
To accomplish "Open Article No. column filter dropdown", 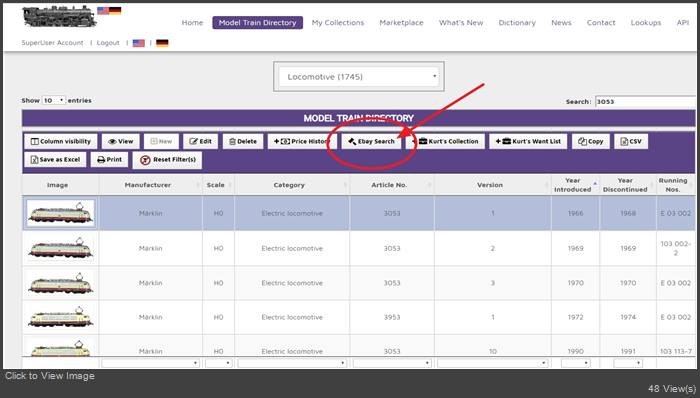I will tap(392, 363).
